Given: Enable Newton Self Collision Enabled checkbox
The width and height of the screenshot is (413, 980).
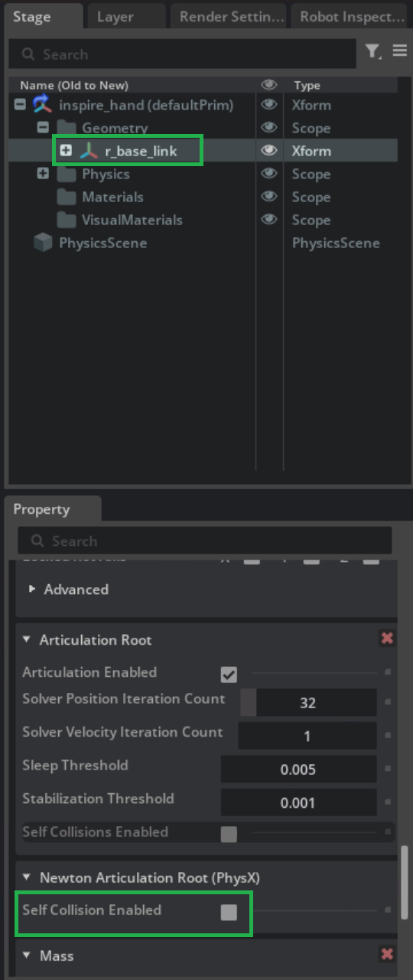Looking at the screenshot, I should (229, 912).
